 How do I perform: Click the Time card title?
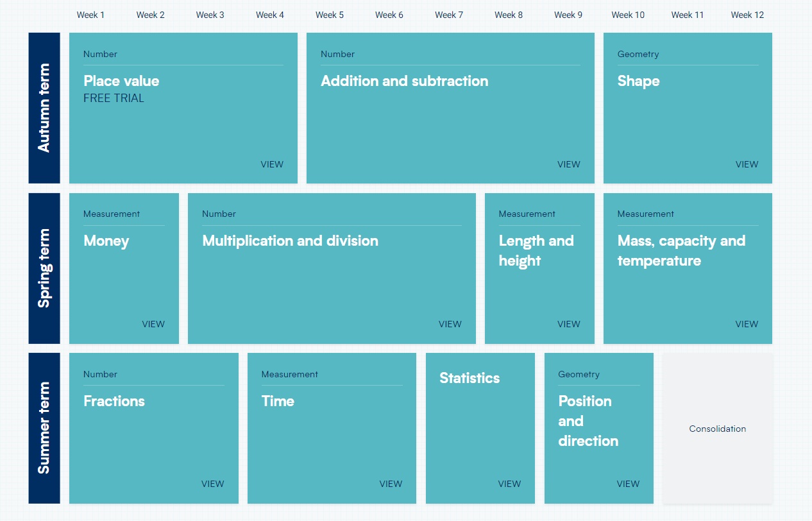pyautogui.click(x=278, y=401)
